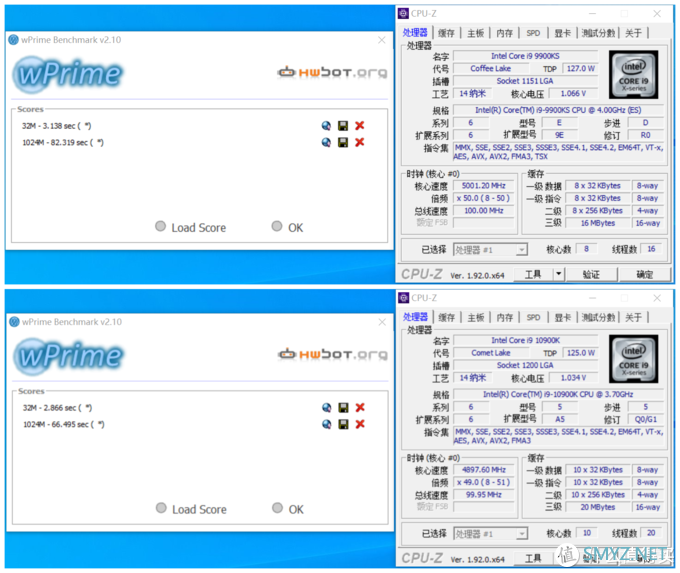Submit the 1024M - 66.495 sec score online

pos(327,424)
